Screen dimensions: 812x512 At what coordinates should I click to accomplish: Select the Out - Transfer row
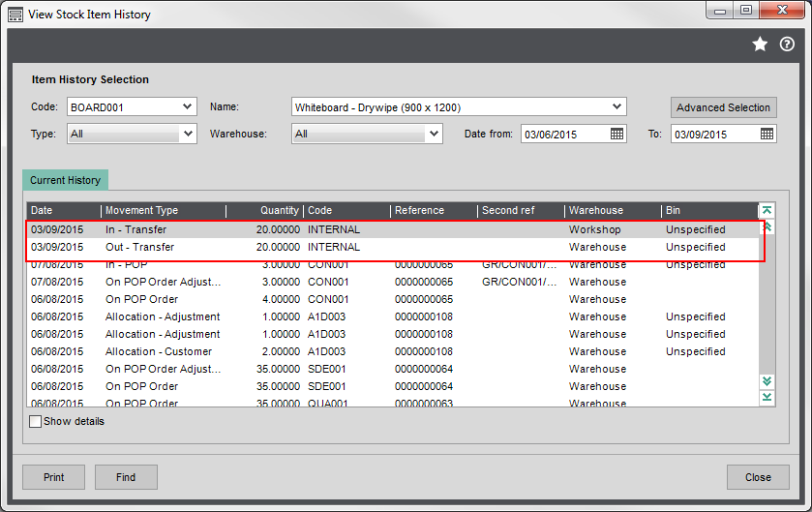click(393, 247)
